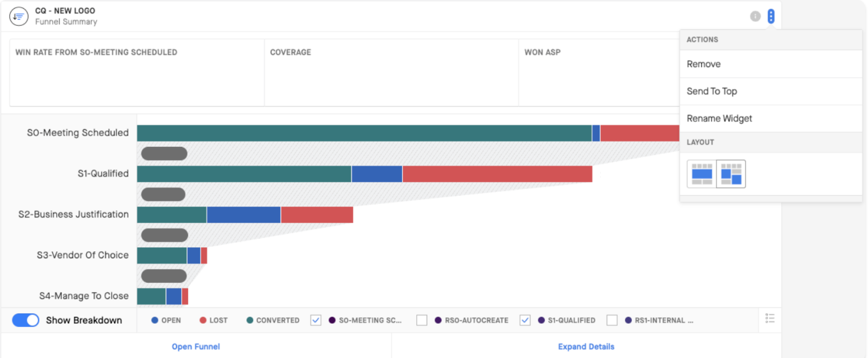Click the Expand Details link

[x=586, y=347]
